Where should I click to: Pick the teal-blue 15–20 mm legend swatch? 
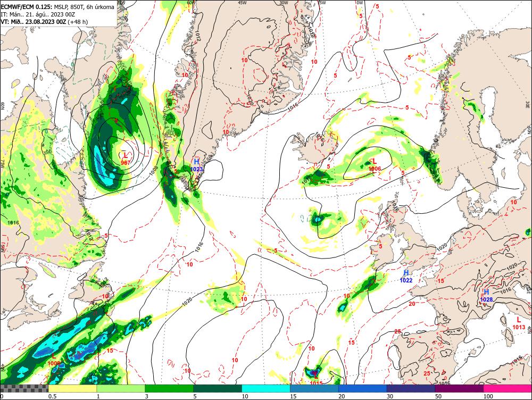(314, 388)
